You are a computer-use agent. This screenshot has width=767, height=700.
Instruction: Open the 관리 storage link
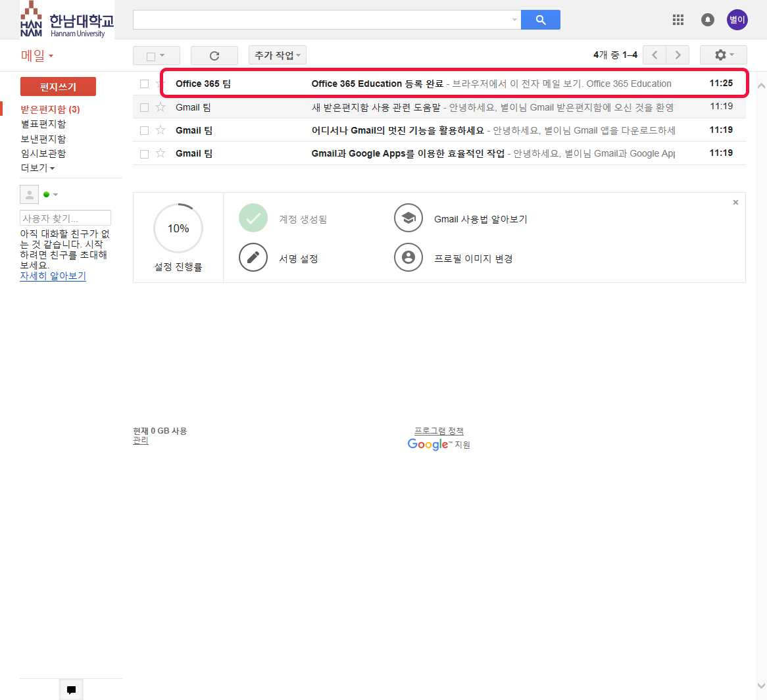(x=140, y=440)
